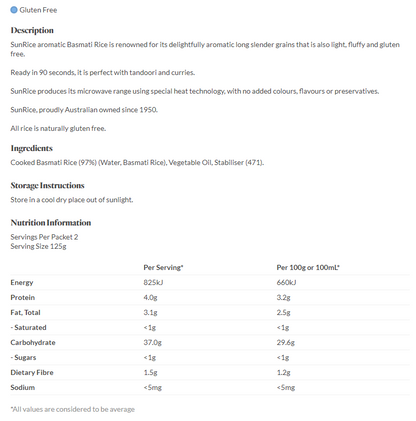The image size is (416, 421).
Task: Click the blue Gluten Free dot icon
Action: (x=14, y=10)
